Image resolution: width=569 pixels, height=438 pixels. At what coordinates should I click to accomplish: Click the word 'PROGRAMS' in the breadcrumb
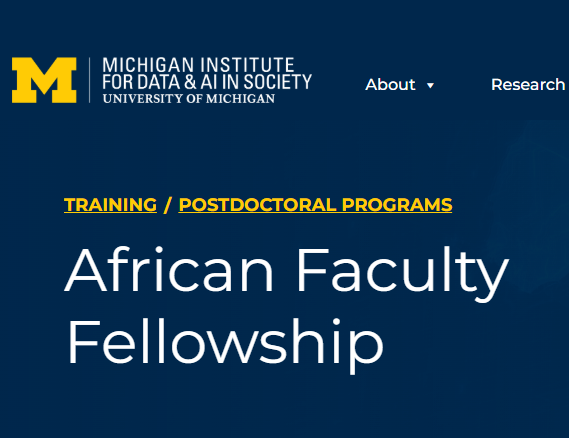[x=397, y=205]
